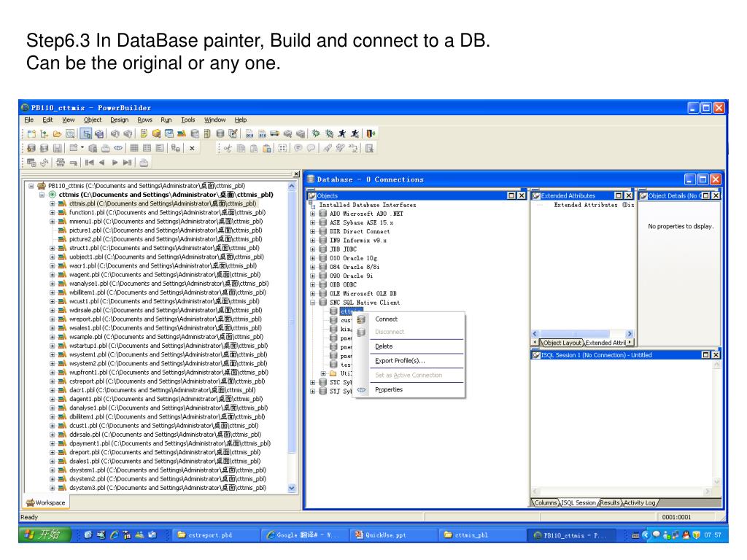Click the Edit file toolbar icon
The image size is (747, 560).
click(x=233, y=134)
